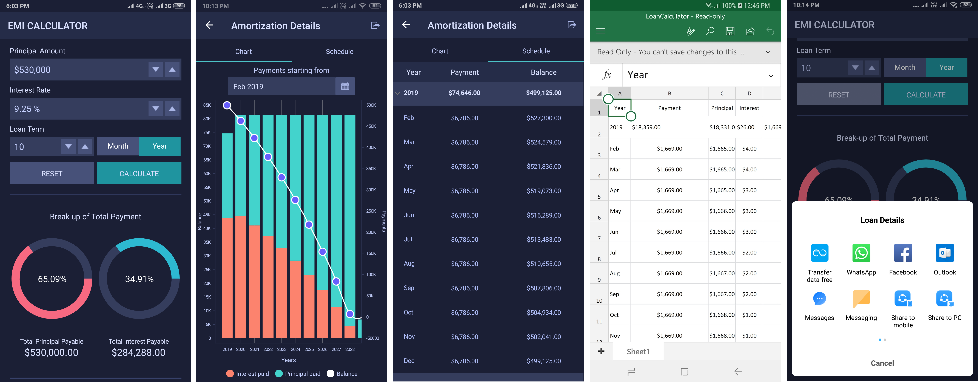Image resolution: width=980 pixels, height=382 pixels.
Task: Select Transfer data-free share option
Action: (x=819, y=253)
